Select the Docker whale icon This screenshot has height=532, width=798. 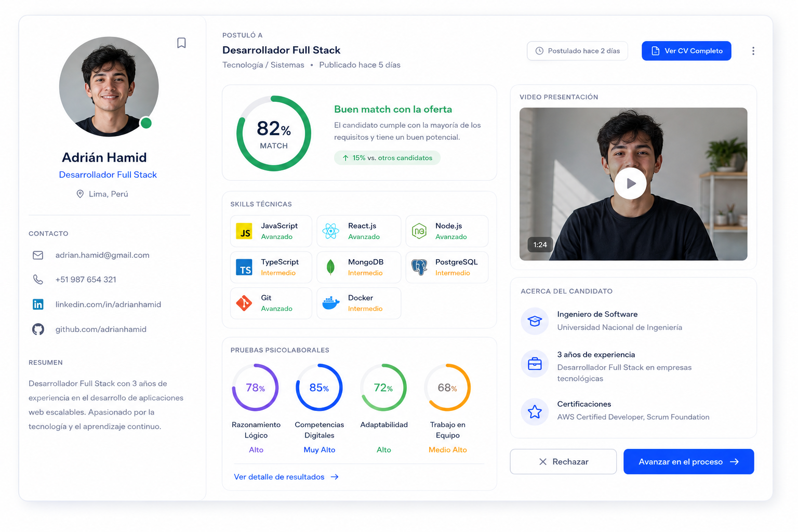331,303
